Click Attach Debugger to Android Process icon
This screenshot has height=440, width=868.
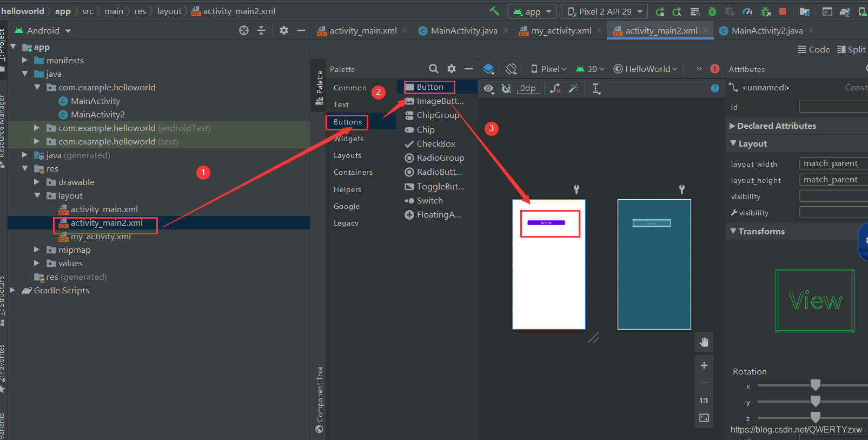pyautogui.click(x=765, y=11)
